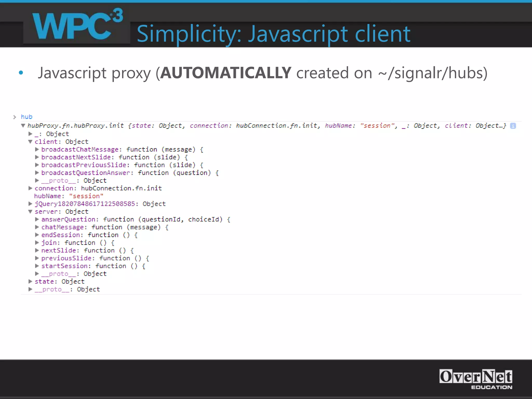Screen dimensions: 532x399
Task: Expand answerQuestion function entry
Action: [37, 219]
